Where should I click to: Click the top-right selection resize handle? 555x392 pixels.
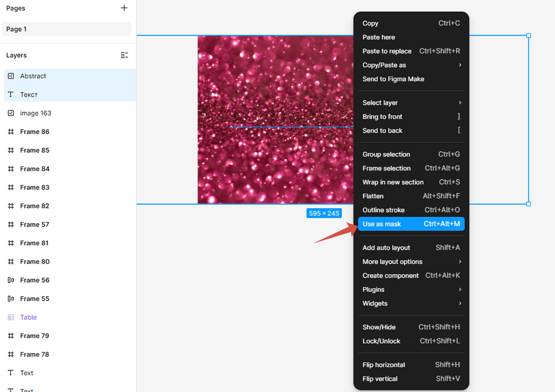528,36
